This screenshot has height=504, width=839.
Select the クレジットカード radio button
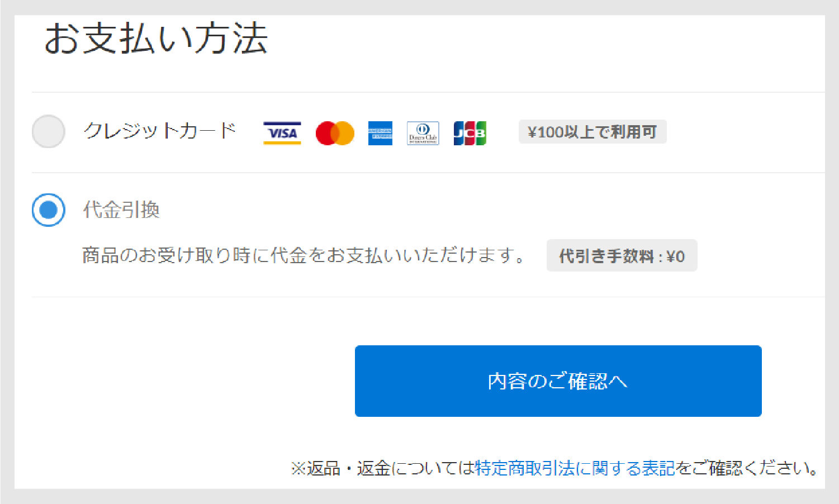[49, 132]
